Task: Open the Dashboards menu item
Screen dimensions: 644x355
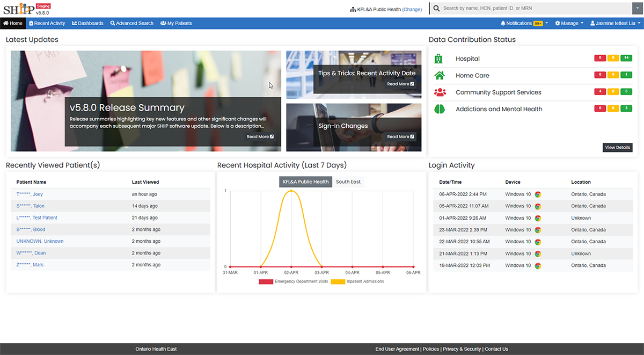Action: (x=87, y=23)
